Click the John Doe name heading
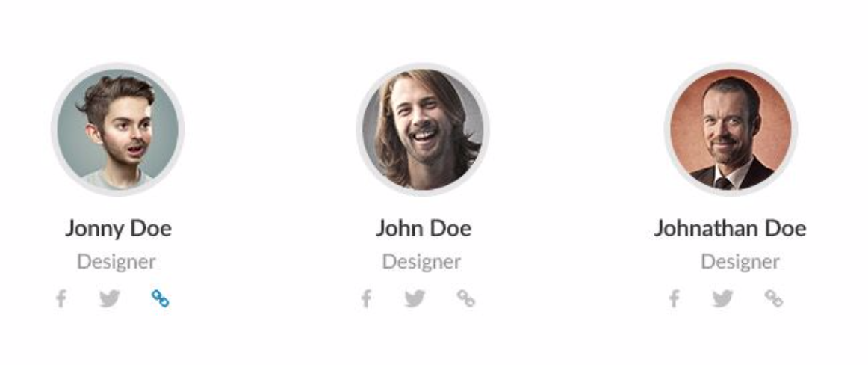 [424, 228]
